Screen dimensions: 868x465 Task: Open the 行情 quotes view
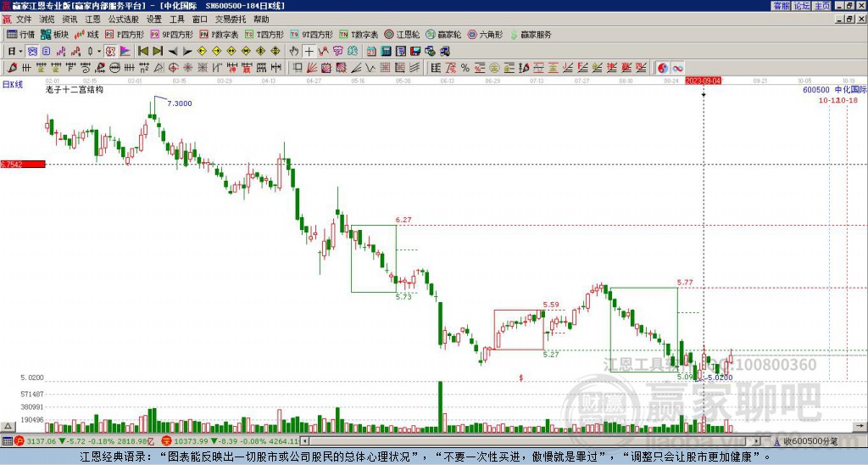(x=21, y=34)
